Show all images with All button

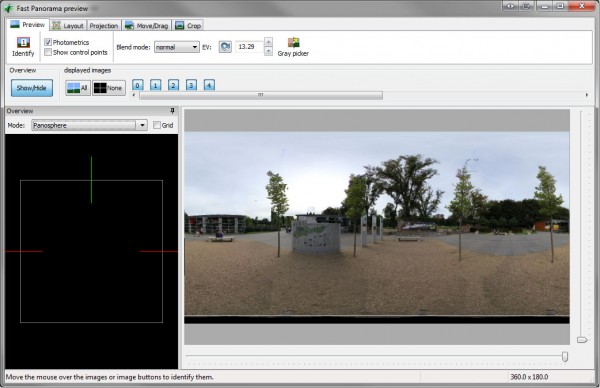pyautogui.click(x=78, y=88)
